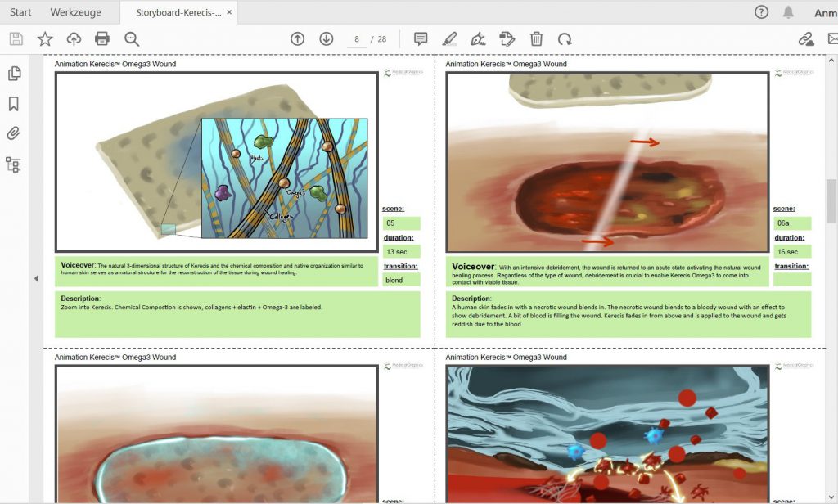Image resolution: width=838 pixels, height=504 pixels.
Task: Switch to the Werkzeuge menu
Action: (x=75, y=12)
